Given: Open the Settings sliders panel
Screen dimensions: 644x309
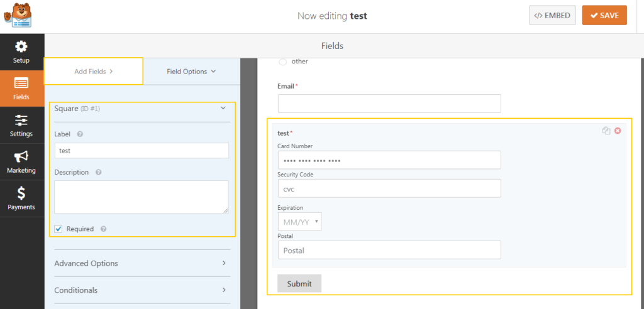Looking at the screenshot, I should coord(21,126).
